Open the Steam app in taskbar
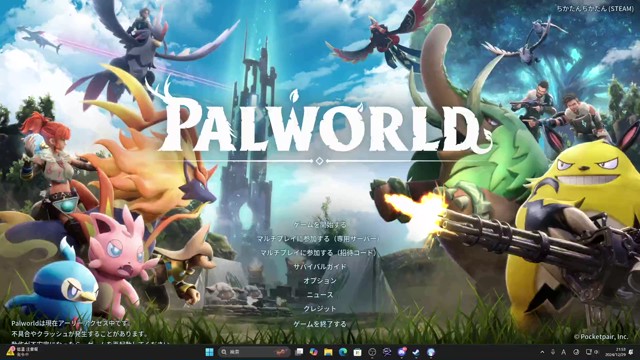The image size is (640, 360). coord(416,352)
